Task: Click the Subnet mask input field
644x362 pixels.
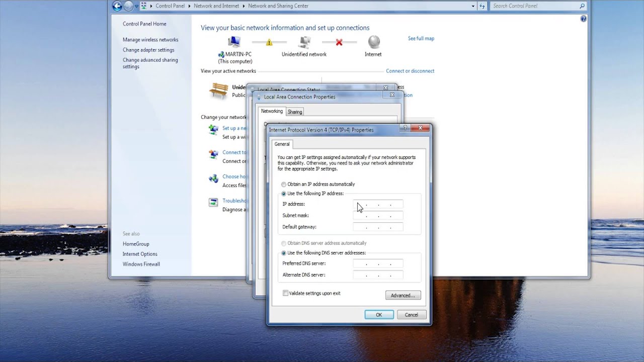Action: (378, 216)
